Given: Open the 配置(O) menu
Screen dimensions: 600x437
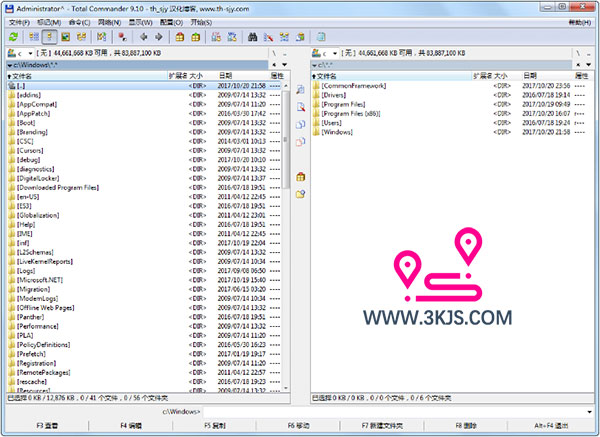Looking at the screenshot, I should 171,23.
